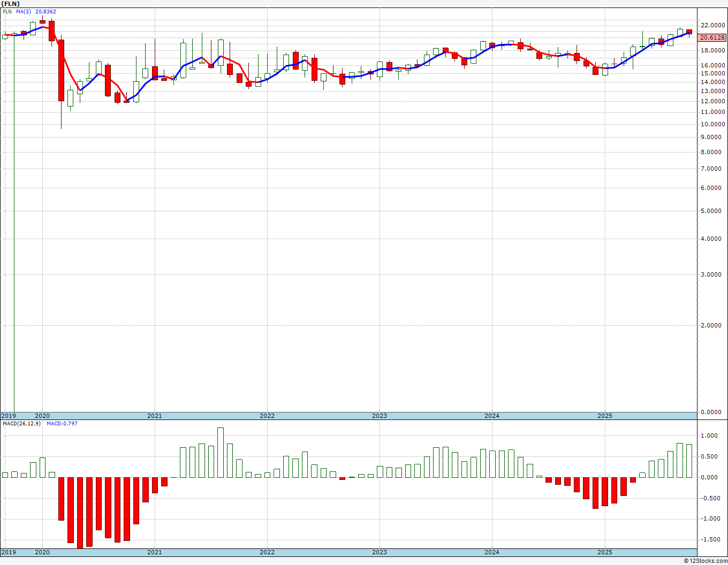
Task: Click 2025 on the MACD panel time axis
Action: point(605,552)
